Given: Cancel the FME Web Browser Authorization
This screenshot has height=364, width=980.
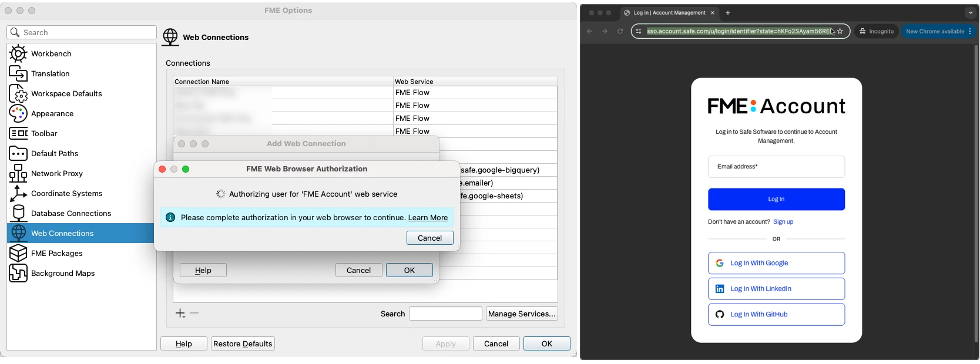Looking at the screenshot, I should pyautogui.click(x=429, y=238).
